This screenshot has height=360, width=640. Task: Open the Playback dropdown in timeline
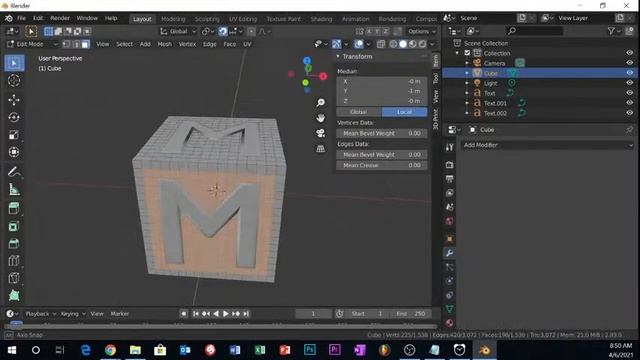tap(40, 314)
